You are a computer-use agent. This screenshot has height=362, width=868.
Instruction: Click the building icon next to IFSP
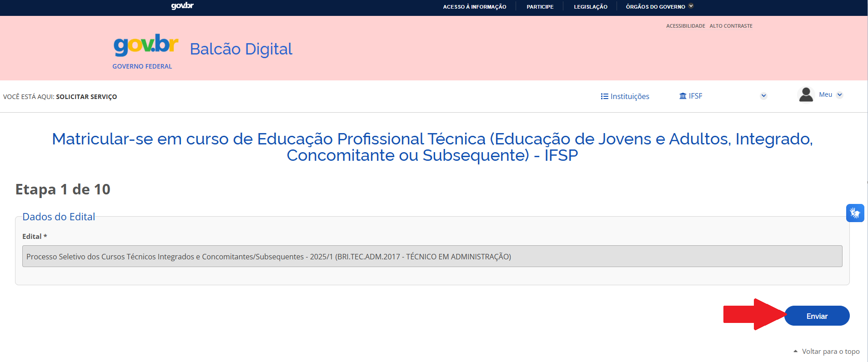point(682,96)
